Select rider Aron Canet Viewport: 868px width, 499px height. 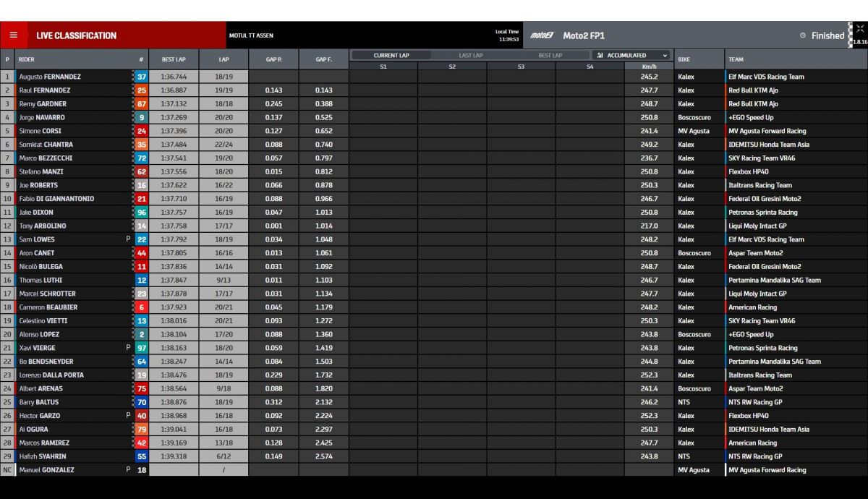(37, 253)
